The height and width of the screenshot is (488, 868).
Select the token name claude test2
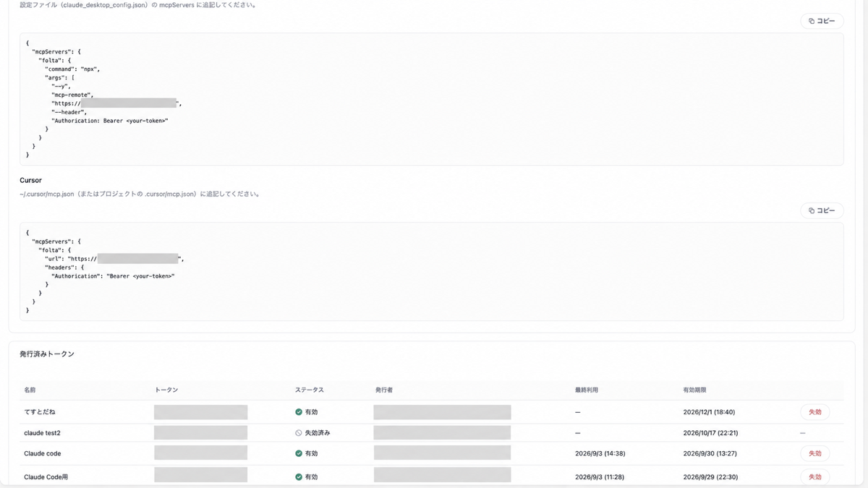click(42, 433)
